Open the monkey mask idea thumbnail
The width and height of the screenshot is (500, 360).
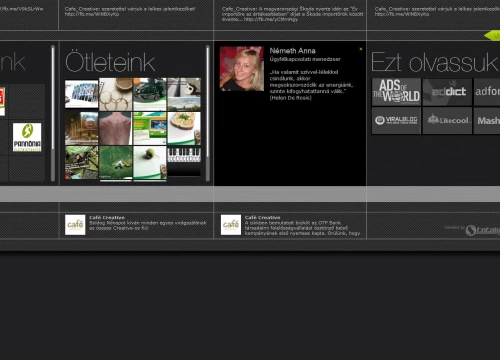[x=184, y=87]
